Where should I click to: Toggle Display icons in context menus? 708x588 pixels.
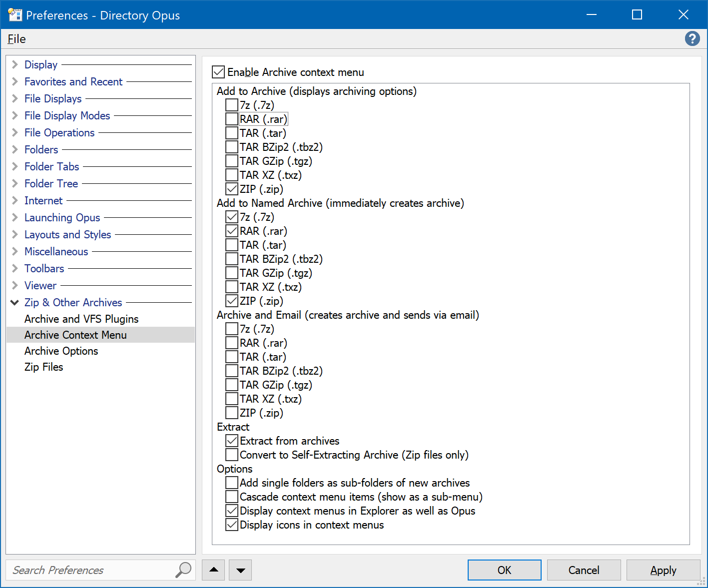point(231,525)
